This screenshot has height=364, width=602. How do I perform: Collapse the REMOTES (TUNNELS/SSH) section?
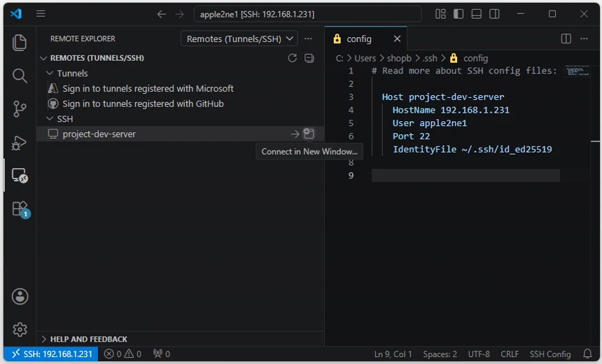point(43,58)
